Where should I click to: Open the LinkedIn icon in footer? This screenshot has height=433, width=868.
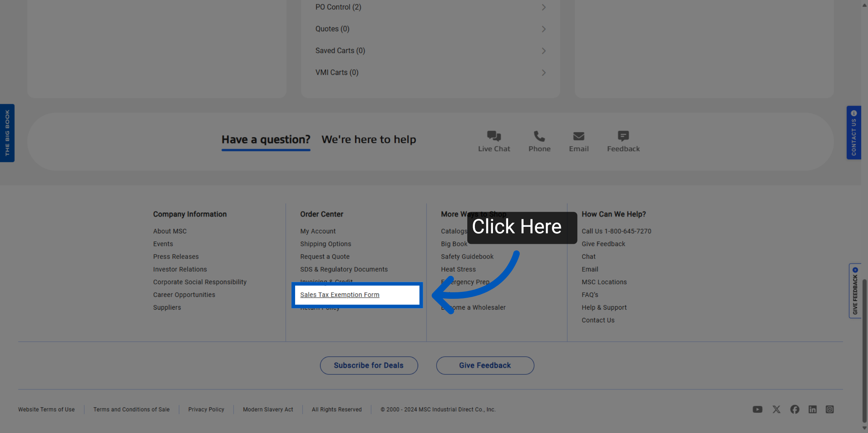812,409
